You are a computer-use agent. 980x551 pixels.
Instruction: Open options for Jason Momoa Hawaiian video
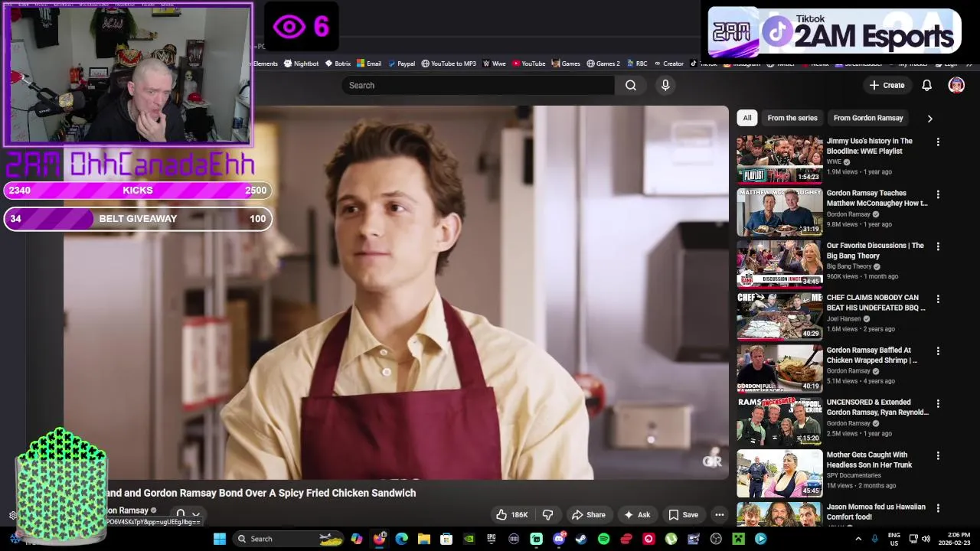coord(938,507)
